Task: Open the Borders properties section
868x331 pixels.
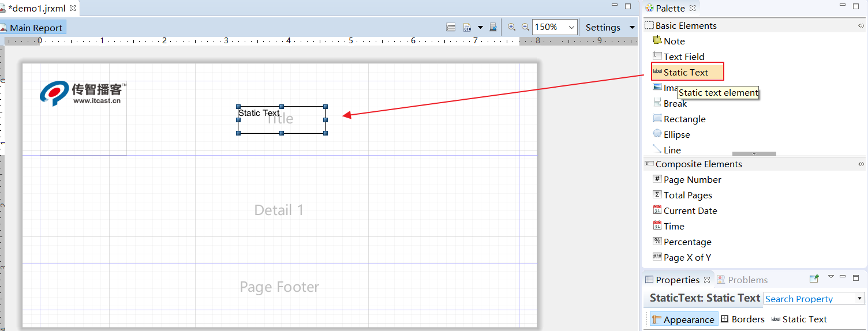Action: pyautogui.click(x=743, y=319)
